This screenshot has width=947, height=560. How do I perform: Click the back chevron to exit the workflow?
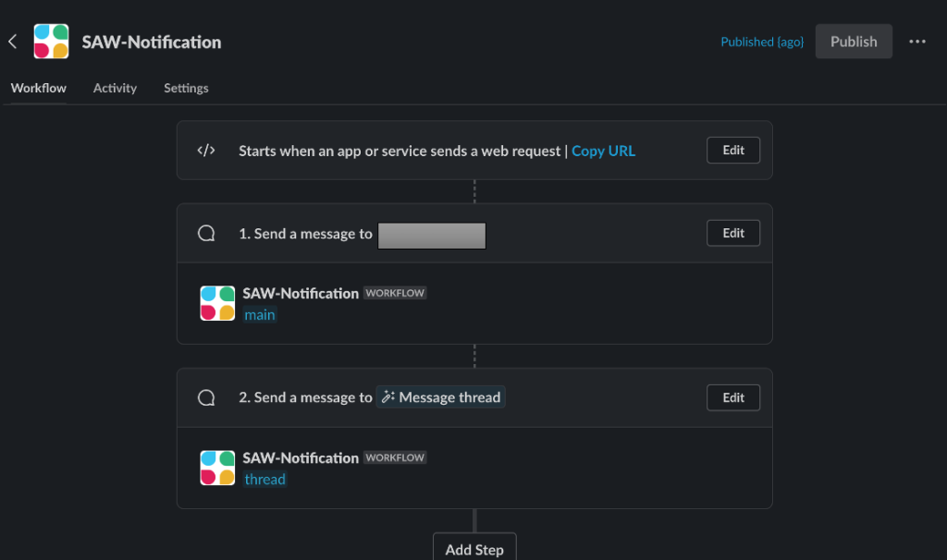click(x=12, y=41)
